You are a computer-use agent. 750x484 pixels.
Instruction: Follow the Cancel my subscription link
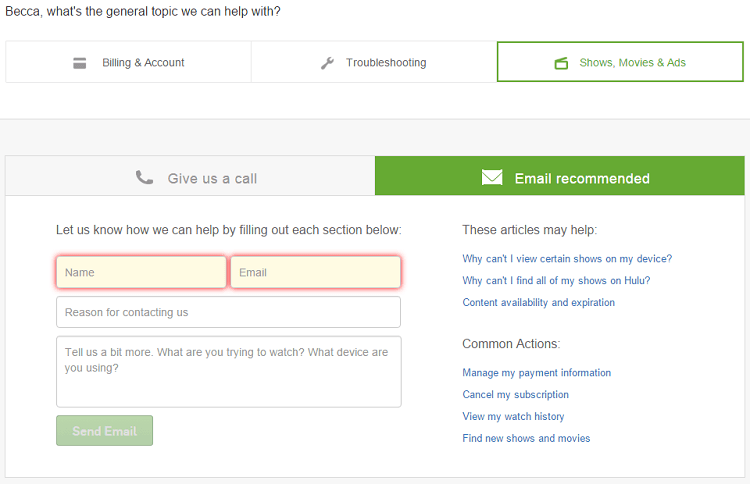click(x=516, y=395)
